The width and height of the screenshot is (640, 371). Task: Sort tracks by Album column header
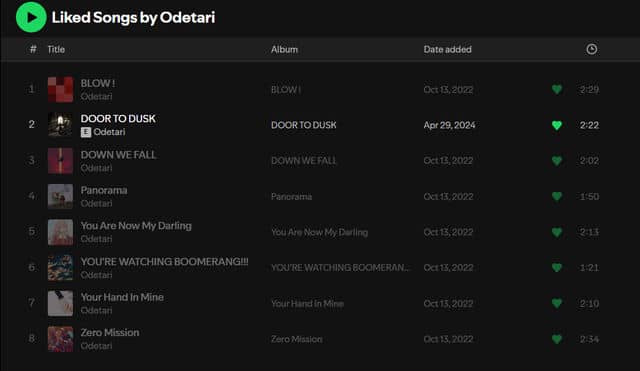(284, 49)
